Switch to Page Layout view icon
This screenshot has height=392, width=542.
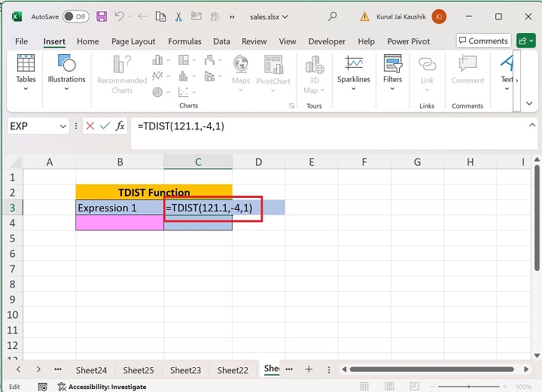(x=389, y=386)
